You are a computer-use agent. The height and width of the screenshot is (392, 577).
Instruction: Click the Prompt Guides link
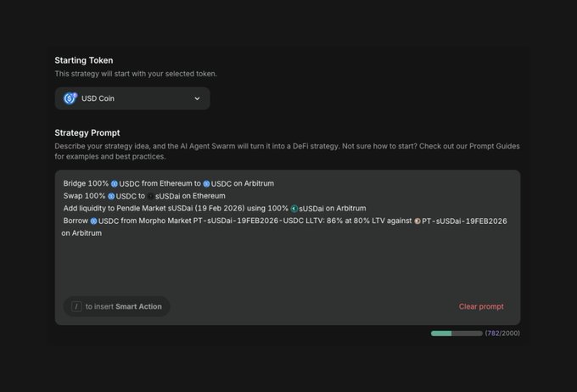494,146
